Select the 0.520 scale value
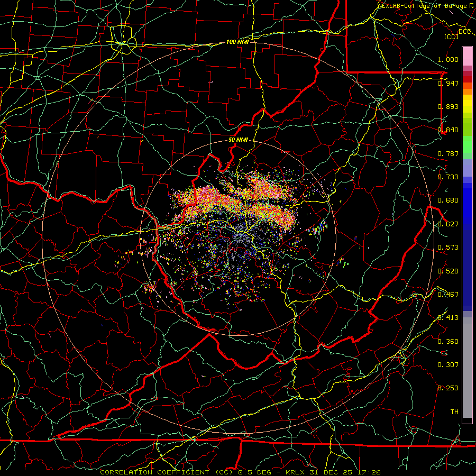The width and height of the screenshot is (476, 476). [x=448, y=271]
